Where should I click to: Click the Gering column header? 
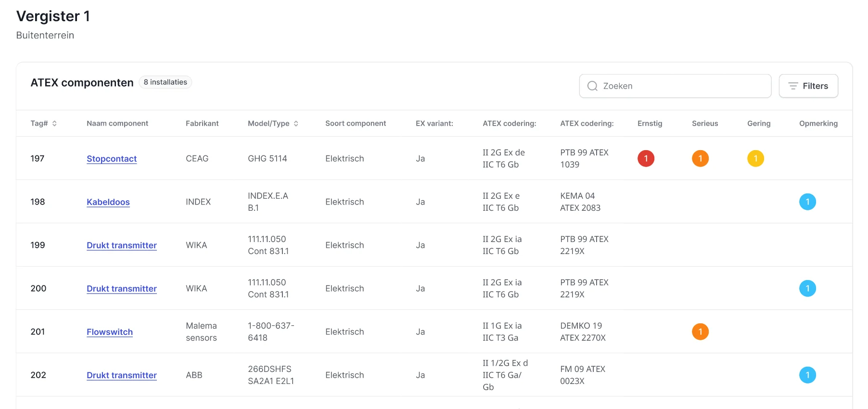[759, 124]
